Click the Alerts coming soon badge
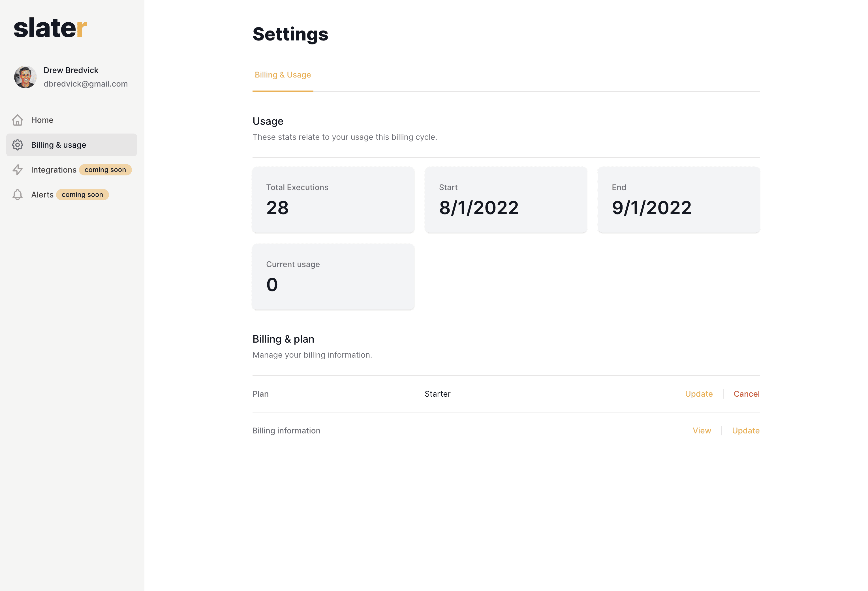Viewport: 868px width, 591px height. 82,195
